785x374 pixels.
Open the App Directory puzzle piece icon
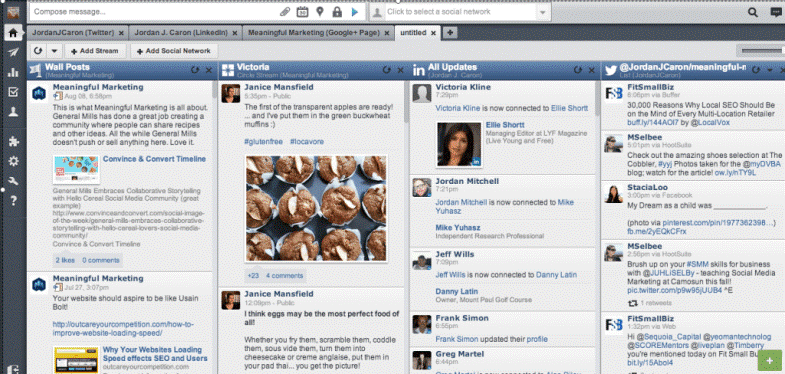click(x=13, y=141)
